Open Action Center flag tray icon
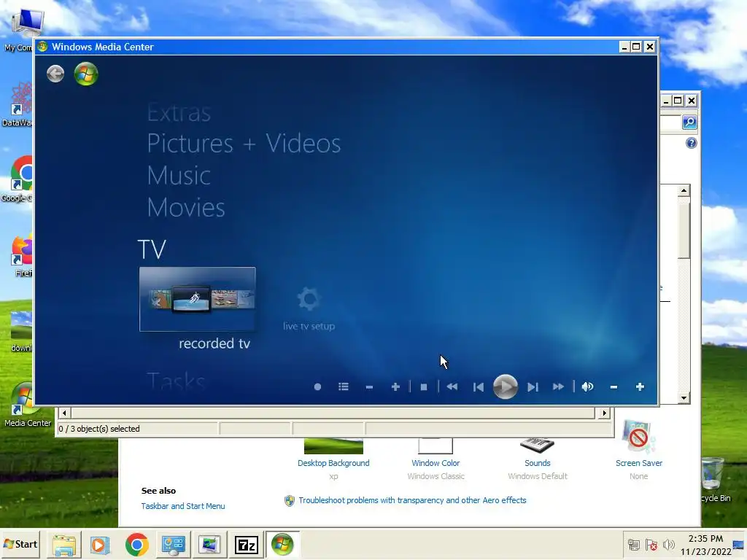The height and width of the screenshot is (560, 747). (x=651, y=545)
